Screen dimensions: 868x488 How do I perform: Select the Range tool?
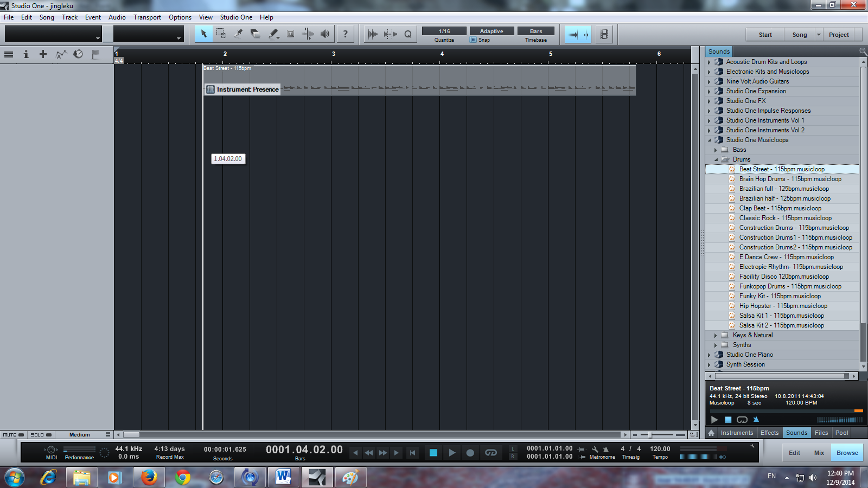(x=221, y=34)
